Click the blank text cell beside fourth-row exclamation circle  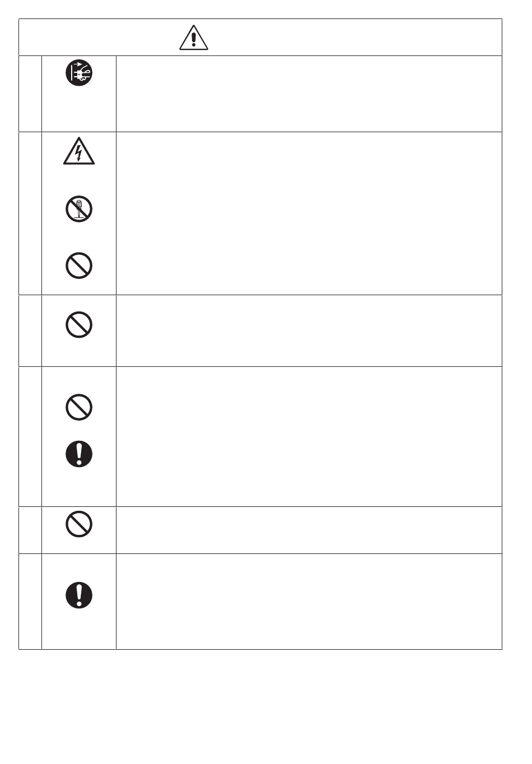tap(309, 436)
